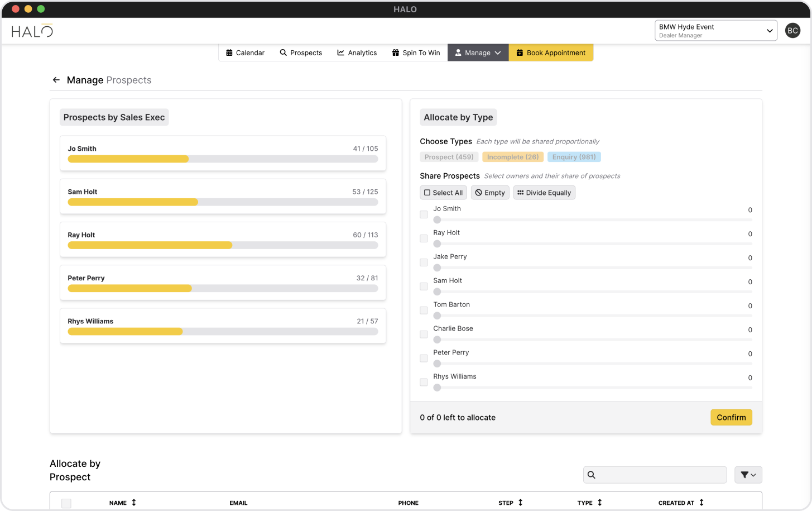Expand the Manage dropdown chevron
This screenshot has height=511, width=812.
tap(498, 52)
